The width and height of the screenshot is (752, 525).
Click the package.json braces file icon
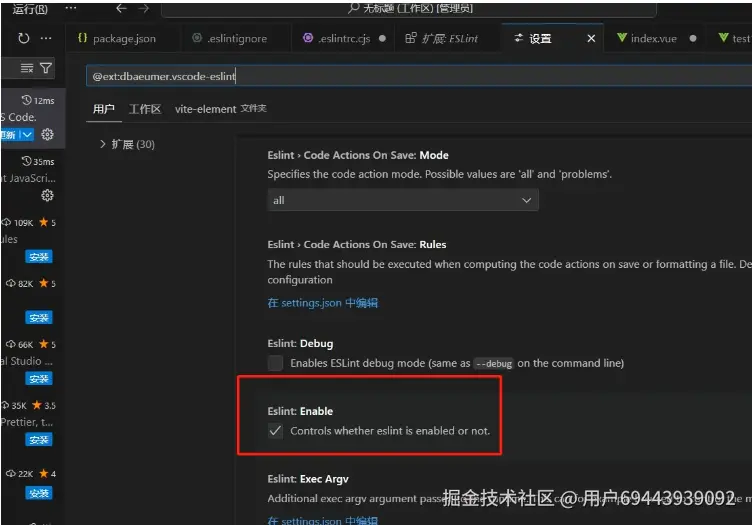coord(82,38)
